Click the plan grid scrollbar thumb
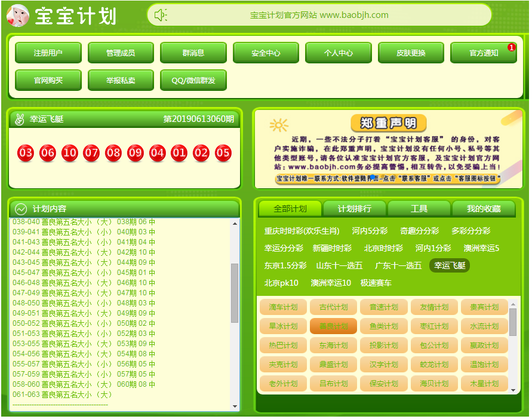 click(x=512, y=322)
